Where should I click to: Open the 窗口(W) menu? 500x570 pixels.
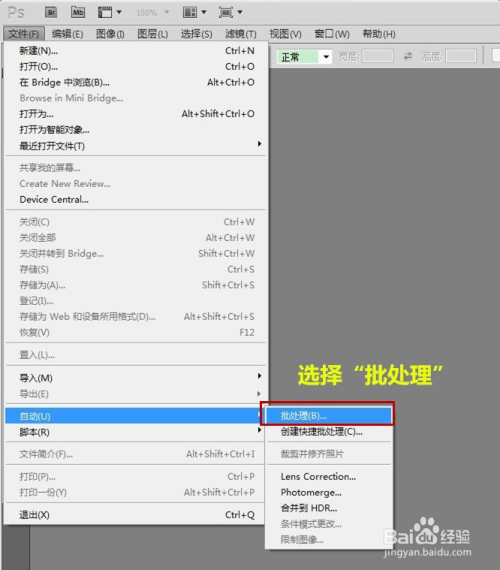332,34
